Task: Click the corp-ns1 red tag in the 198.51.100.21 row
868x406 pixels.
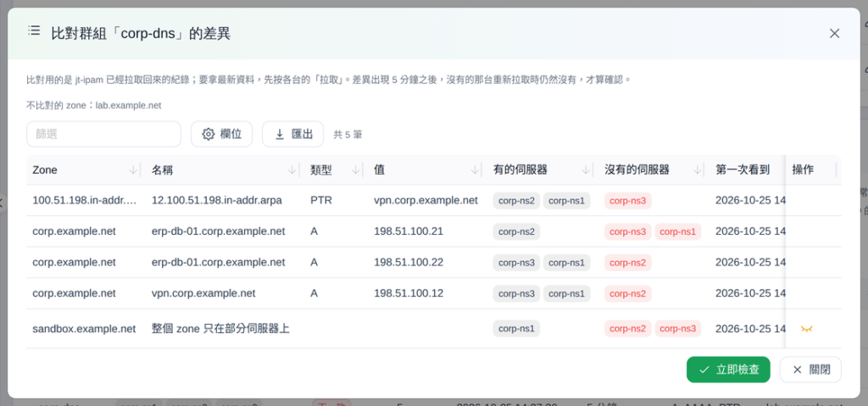Action: tap(678, 231)
